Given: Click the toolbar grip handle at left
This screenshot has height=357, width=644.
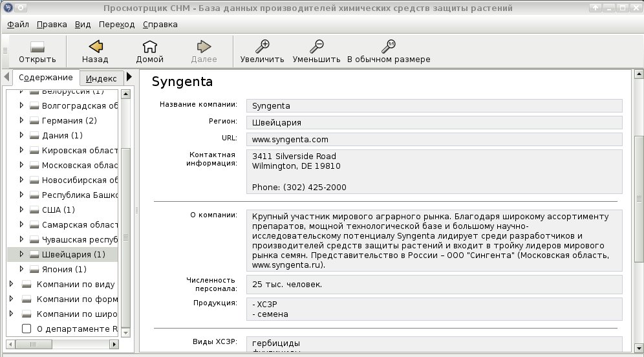Looking at the screenshot, I should tap(5, 51).
